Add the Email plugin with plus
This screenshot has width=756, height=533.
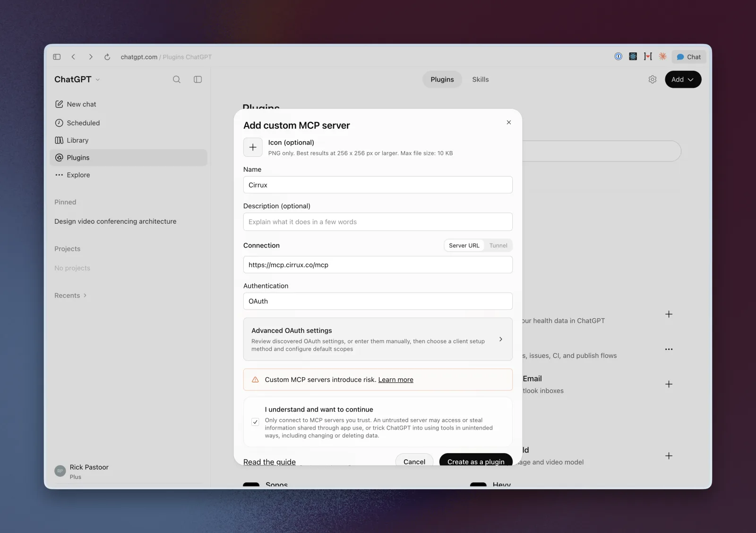click(669, 384)
